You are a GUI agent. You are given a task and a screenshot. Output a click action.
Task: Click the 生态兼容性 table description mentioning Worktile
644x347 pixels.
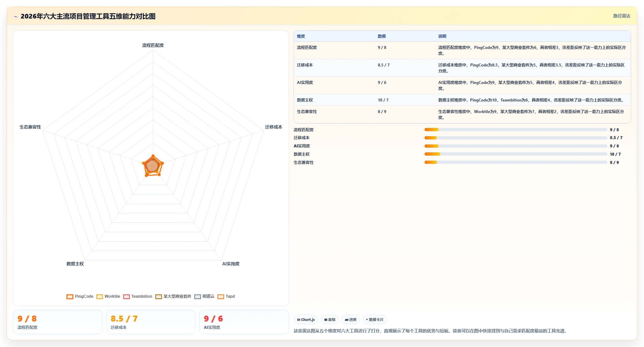coord(531,115)
